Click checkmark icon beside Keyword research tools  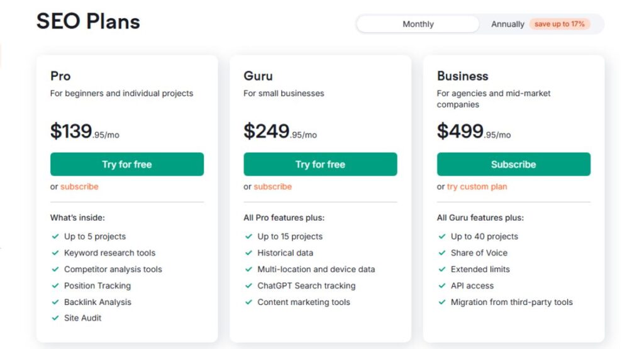(55, 253)
